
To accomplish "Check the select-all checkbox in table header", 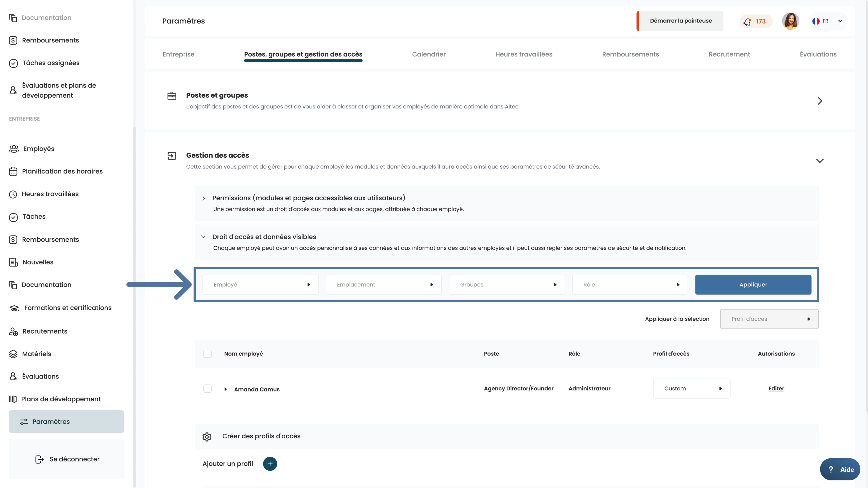I will [x=208, y=354].
